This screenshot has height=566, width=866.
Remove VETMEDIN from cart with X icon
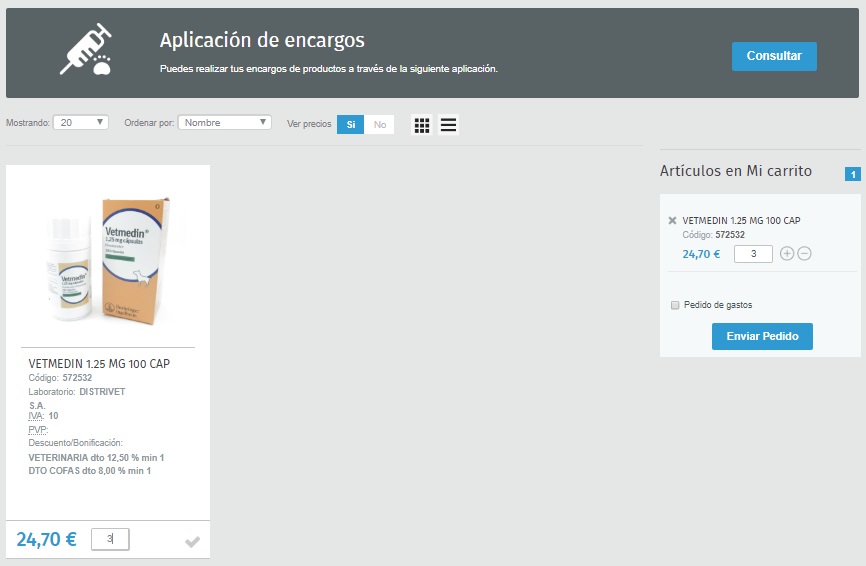(672, 220)
